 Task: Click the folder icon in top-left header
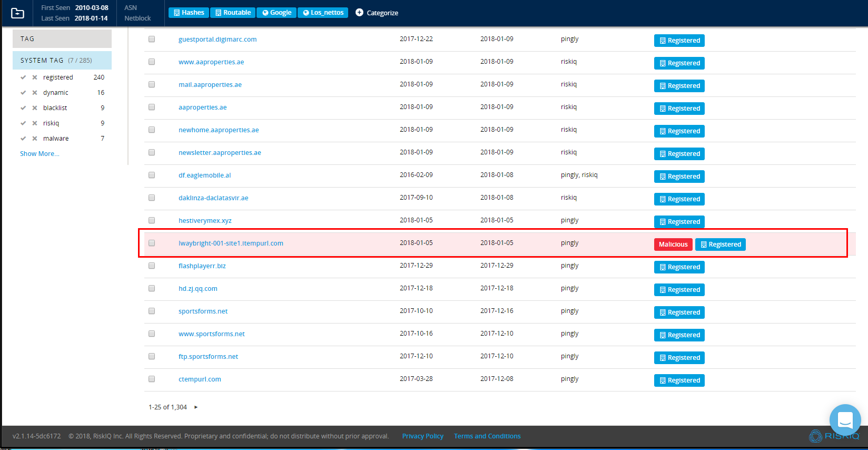click(x=17, y=13)
